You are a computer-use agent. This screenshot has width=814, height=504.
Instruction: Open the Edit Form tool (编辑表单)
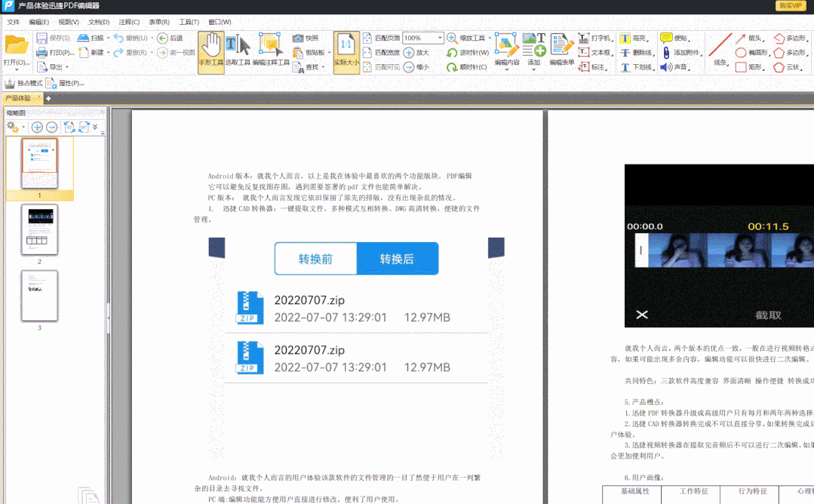562,50
